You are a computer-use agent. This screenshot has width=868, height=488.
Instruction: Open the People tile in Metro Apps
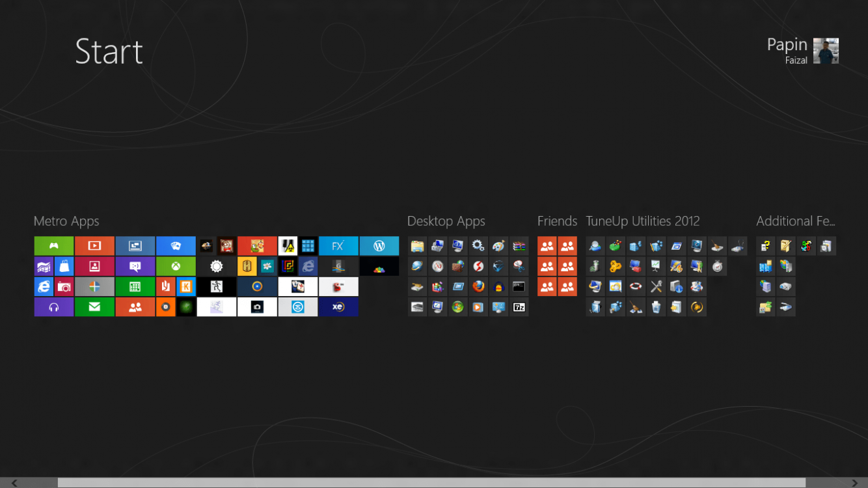[x=135, y=307]
